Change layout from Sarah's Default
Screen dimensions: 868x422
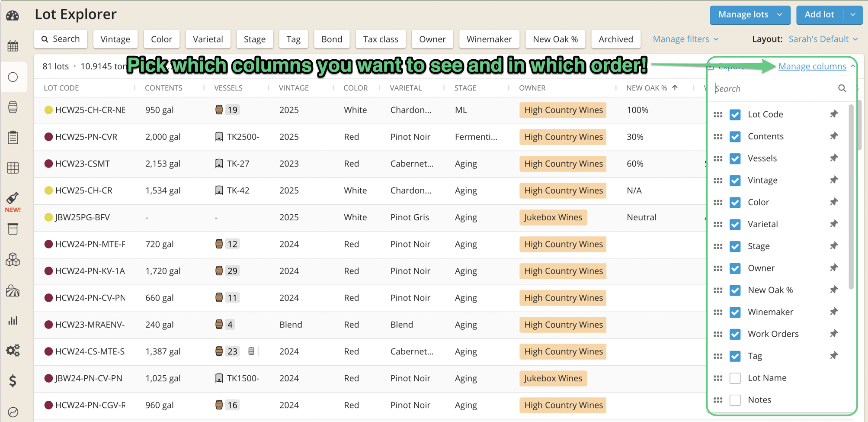point(823,39)
